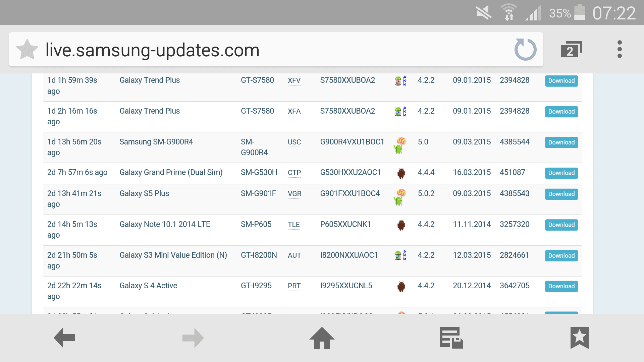Select the changelist number 451087
The height and width of the screenshot is (362, 644).
coord(513,172)
